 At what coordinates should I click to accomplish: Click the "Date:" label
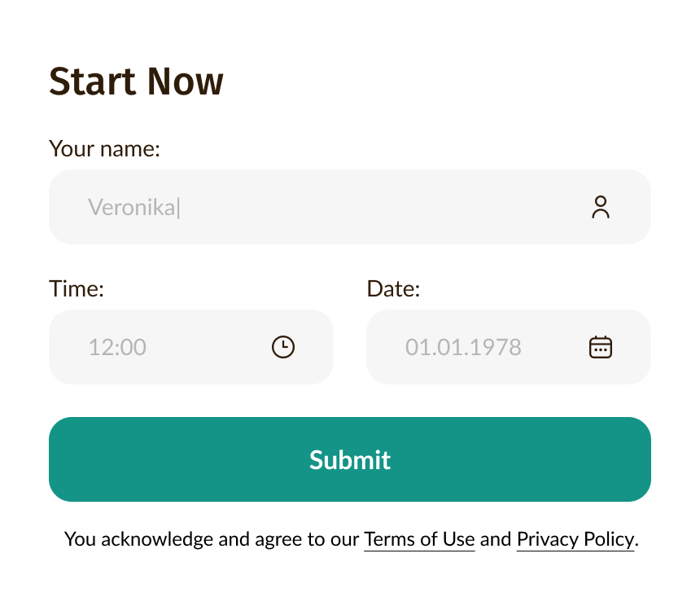[393, 288]
